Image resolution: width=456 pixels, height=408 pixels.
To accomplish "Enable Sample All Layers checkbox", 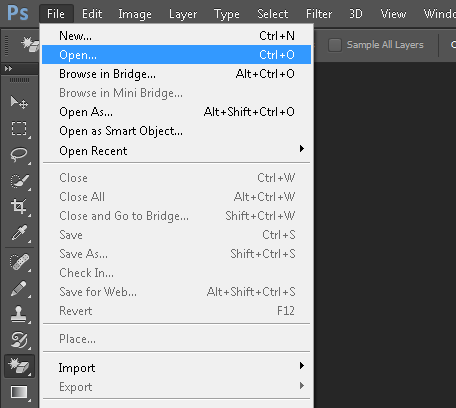I will [x=335, y=45].
